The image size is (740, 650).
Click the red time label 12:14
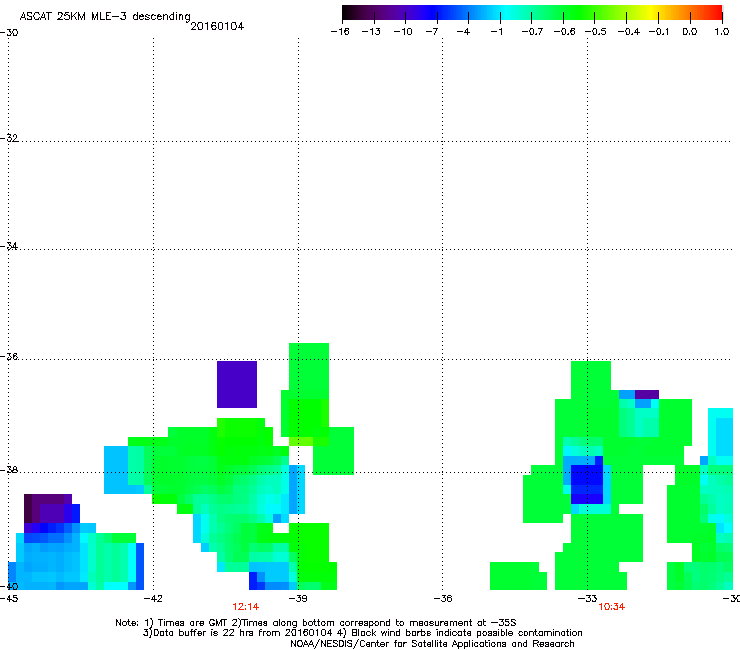point(245,607)
